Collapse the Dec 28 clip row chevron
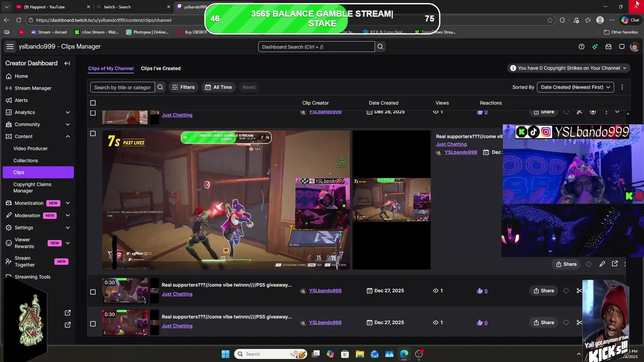The height and width of the screenshot is (362, 644). (x=617, y=112)
